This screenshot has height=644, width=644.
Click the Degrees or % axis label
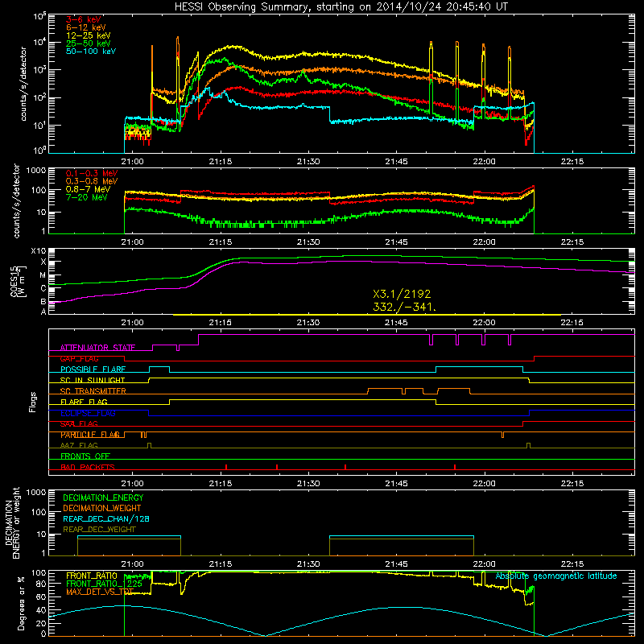(21, 603)
